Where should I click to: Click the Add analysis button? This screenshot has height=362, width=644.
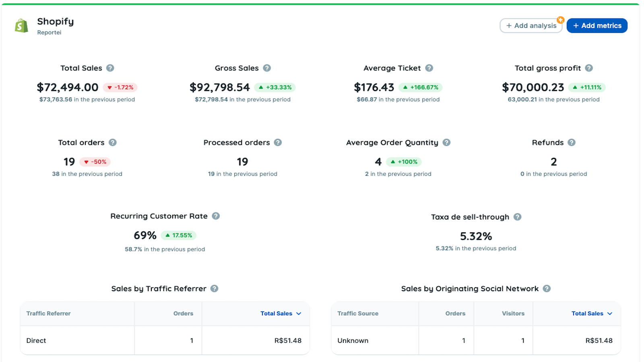(531, 25)
